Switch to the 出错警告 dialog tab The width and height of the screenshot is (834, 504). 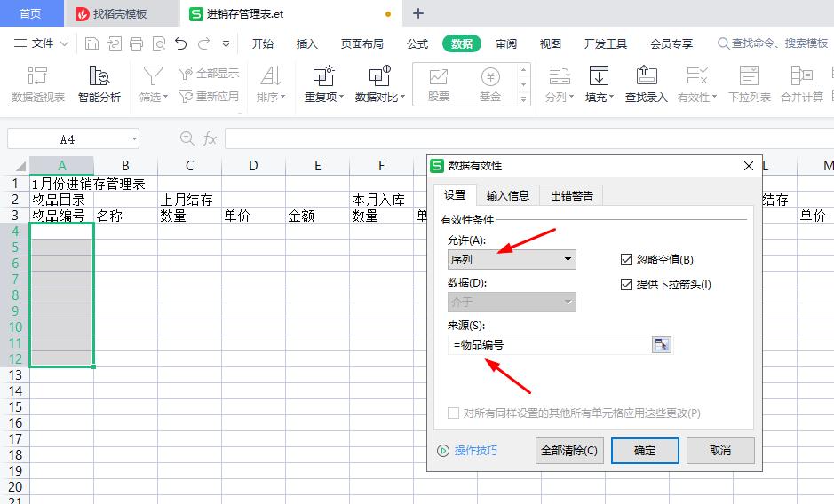[x=572, y=195]
